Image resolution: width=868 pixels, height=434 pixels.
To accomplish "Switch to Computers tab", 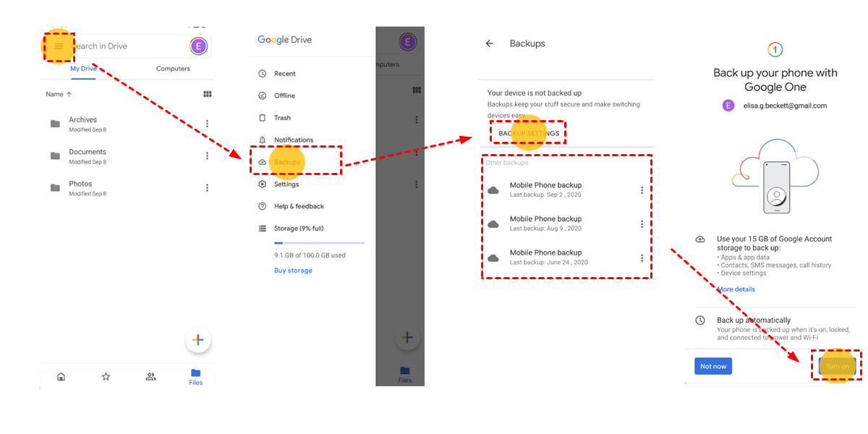I will pos(173,69).
